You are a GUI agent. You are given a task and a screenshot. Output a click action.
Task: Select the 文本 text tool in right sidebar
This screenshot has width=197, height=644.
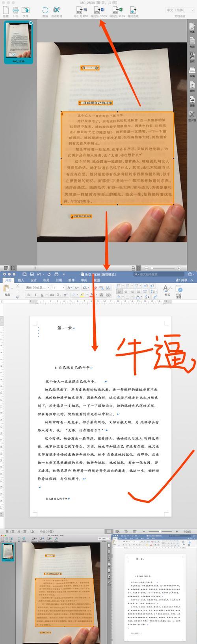192,28
